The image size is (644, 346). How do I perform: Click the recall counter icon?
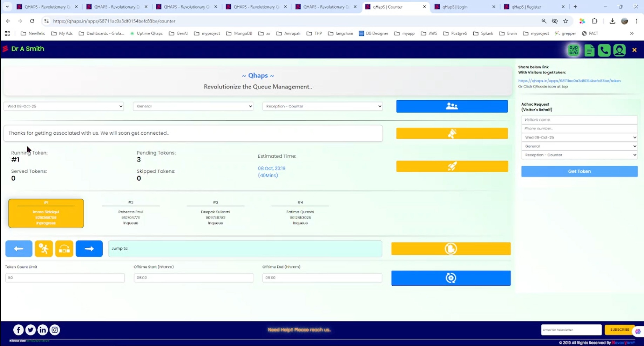64,248
